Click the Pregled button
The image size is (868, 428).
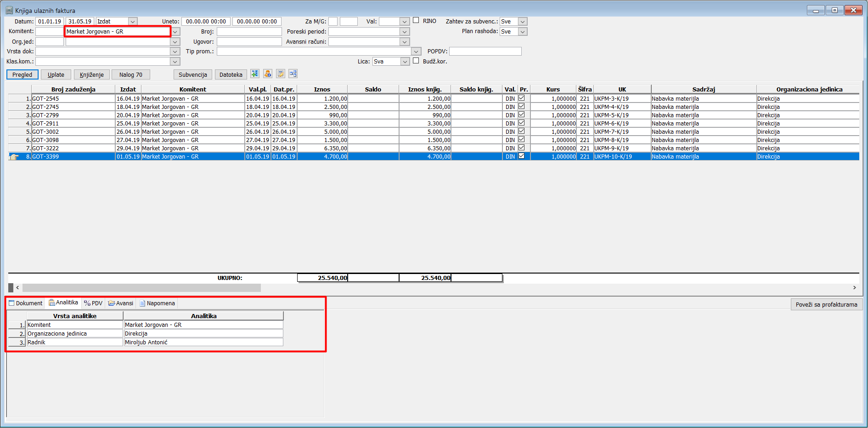point(23,74)
